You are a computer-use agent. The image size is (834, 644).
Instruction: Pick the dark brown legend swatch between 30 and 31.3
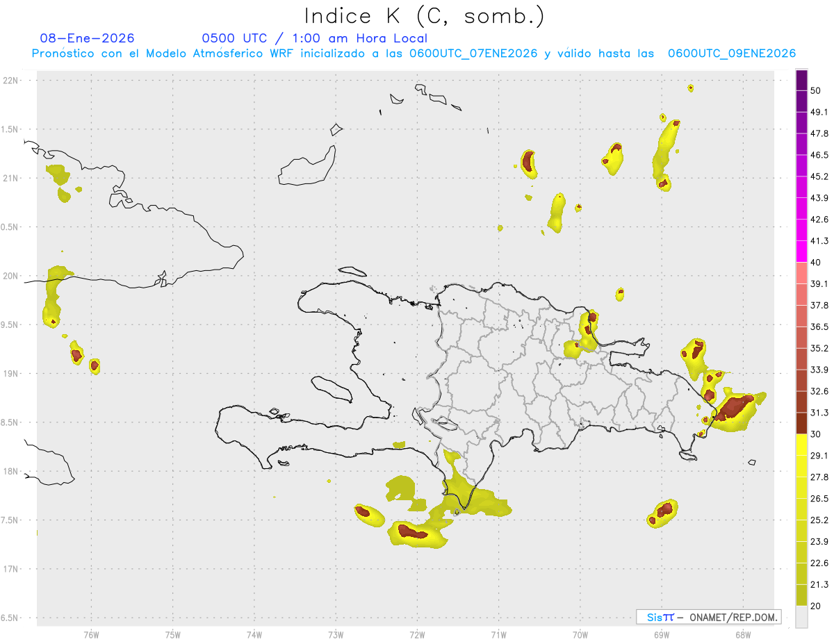802,423
